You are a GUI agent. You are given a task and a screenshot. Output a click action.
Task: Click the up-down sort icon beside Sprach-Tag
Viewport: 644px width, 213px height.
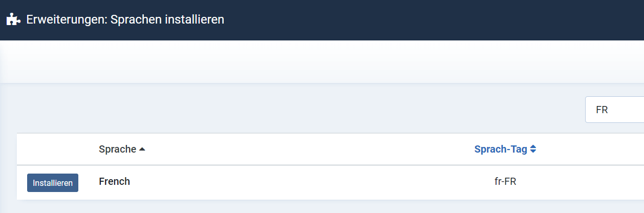533,150
